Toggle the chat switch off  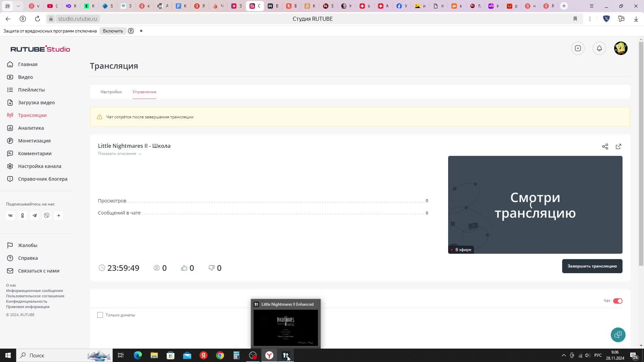(x=618, y=301)
